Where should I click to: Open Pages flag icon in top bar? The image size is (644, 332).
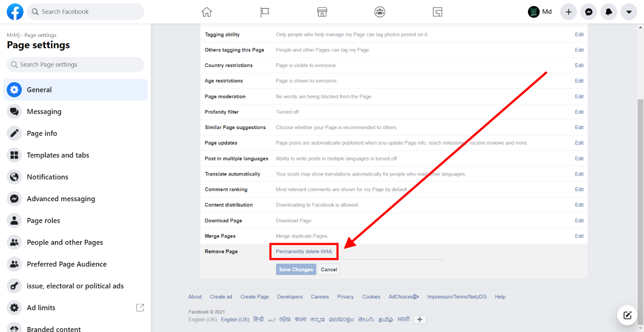pyautogui.click(x=265, y=12)
